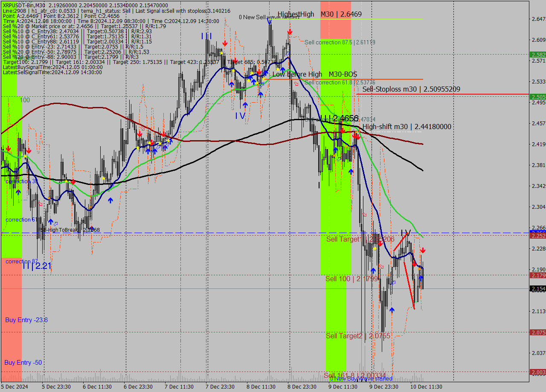Click the 'LatestBuySignalTime' info line
This screenshot has width=546, height=392.
pyautogui.click(x=52, y=67)
